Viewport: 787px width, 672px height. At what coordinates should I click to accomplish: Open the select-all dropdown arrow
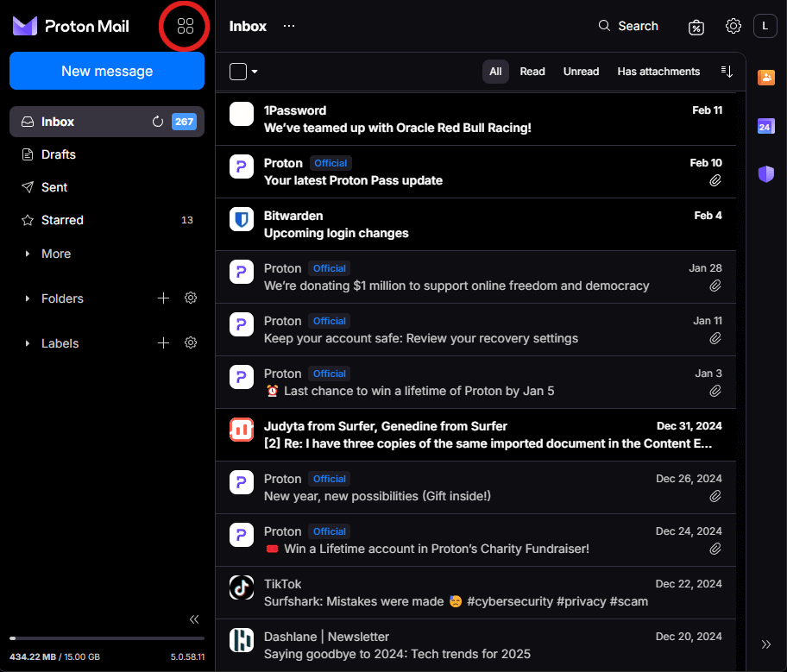[x=255, y=72]
